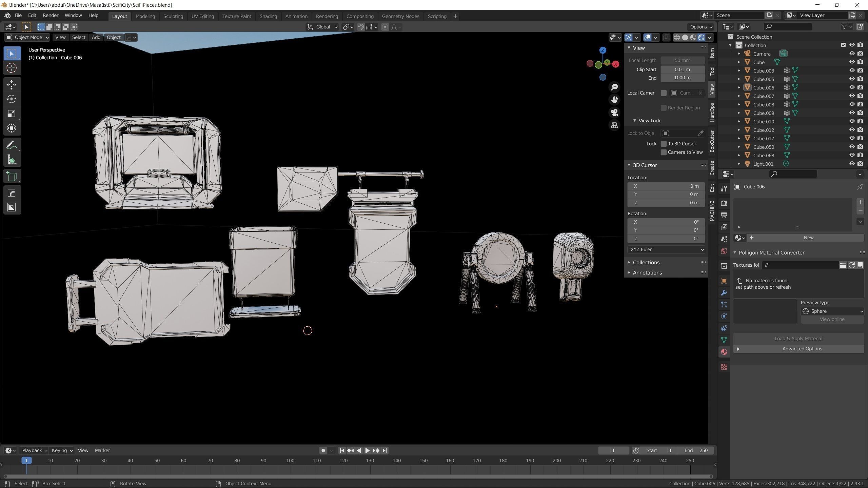
Task: Enable Lock To 3D Cursor checkbox
Action: 664,144
